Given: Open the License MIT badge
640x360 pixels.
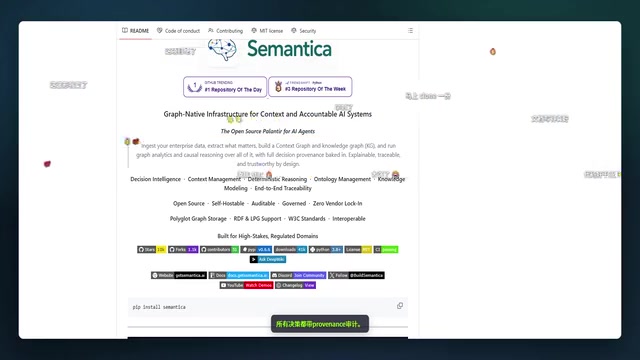Looking at the screenshot, I should click(358, 249).
